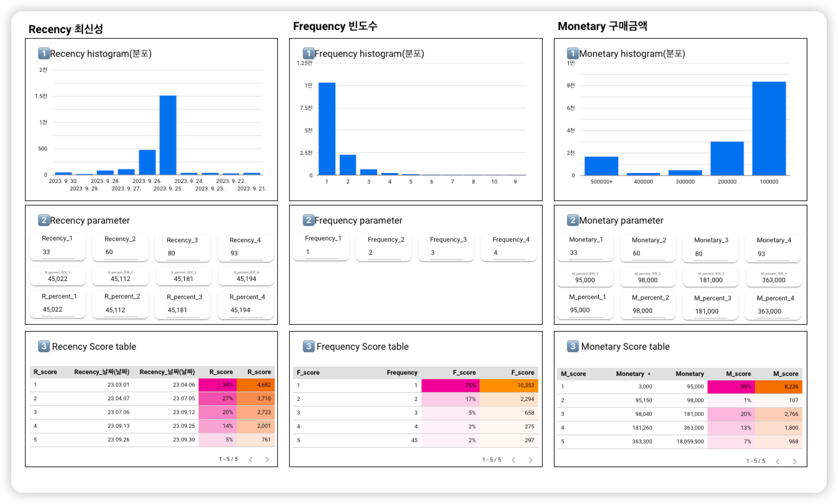Click bar 1 in Frequency histogram
Viewport: 838px width, 504px height.
click(327, 129)
